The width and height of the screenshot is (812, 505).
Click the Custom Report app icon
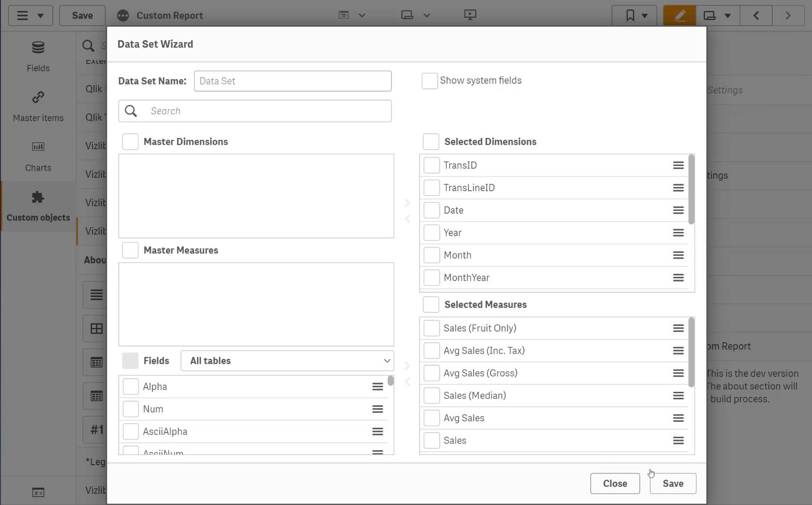click(x=123, y=15)
